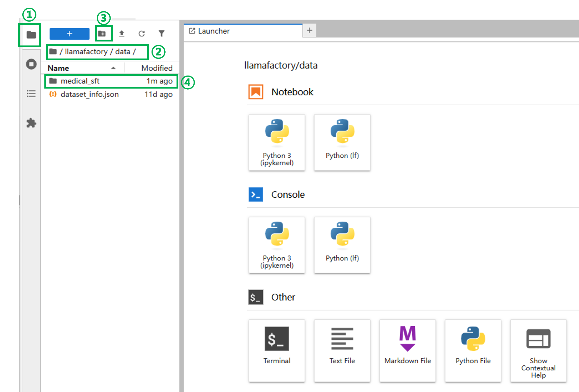Select the dataset_info.json file
Viewport: 579px width, 392px height.
(90, 94)
